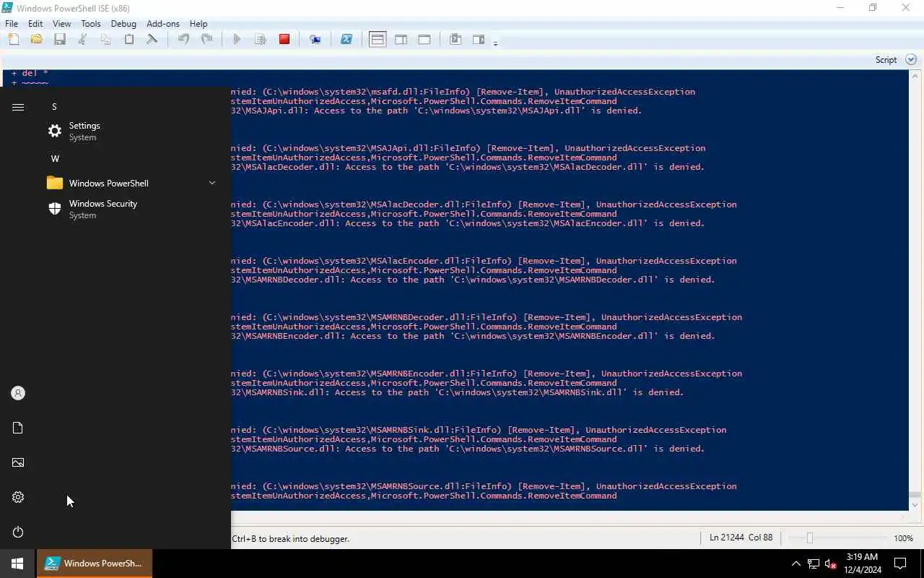Open the Tools menu

[x=91, y=24]
